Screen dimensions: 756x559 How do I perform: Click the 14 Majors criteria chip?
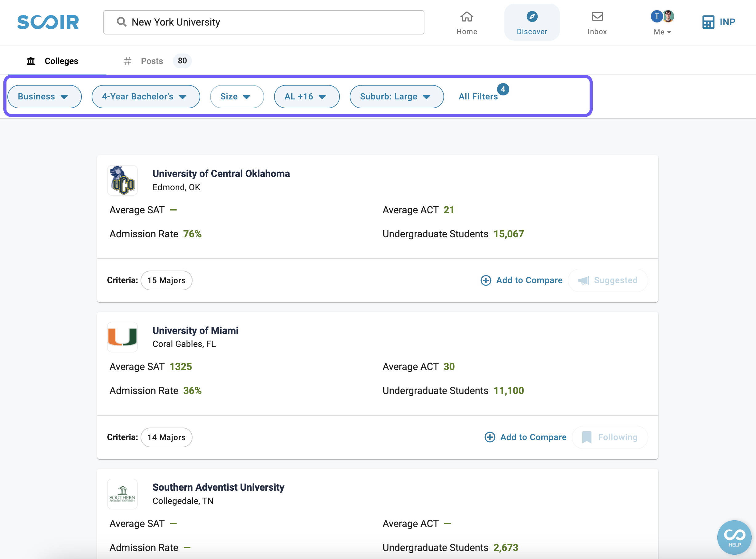tap(166, 437)
